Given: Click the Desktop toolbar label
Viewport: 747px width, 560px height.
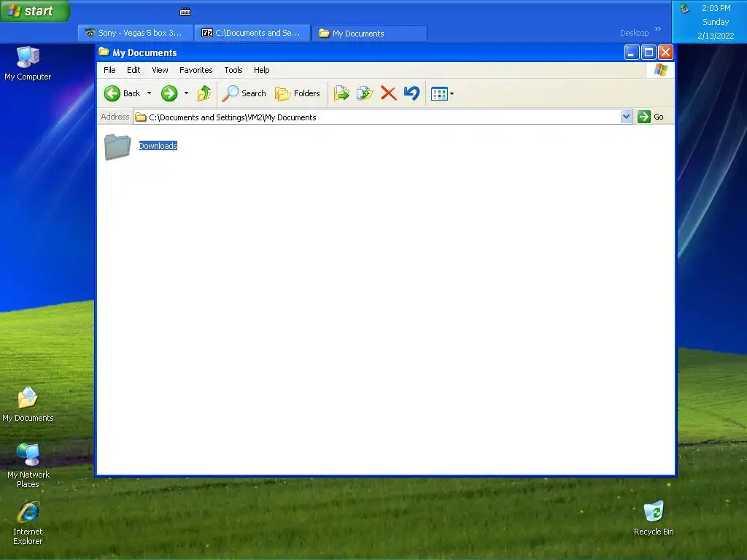Looking at the screenshot, I should pyautogui.click(x=634, y=33).
